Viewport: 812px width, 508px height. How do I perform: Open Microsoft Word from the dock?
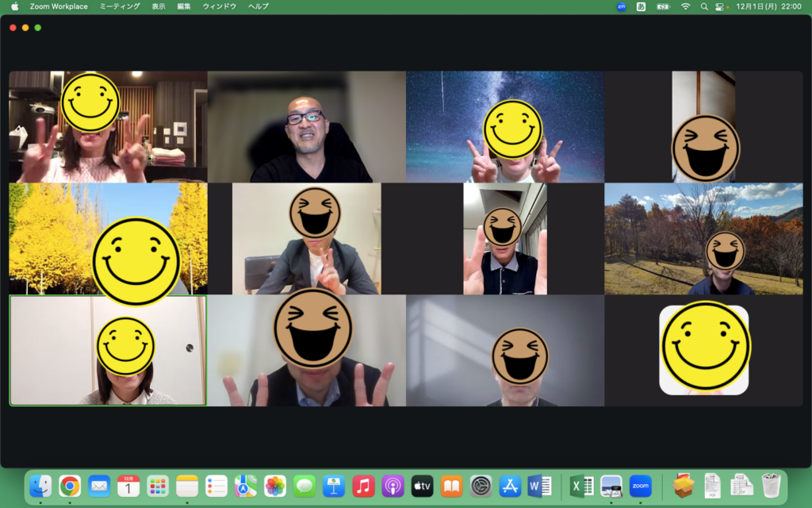pyautogui.click(x=539, y=486)
